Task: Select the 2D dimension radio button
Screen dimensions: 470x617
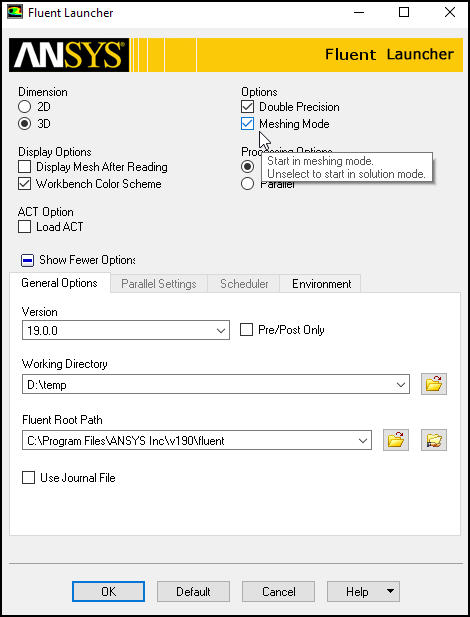Action: (x=24, y=107)
